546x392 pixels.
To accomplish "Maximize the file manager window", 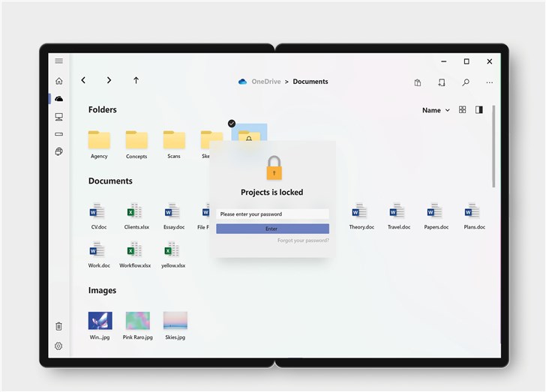I will 466,61.
